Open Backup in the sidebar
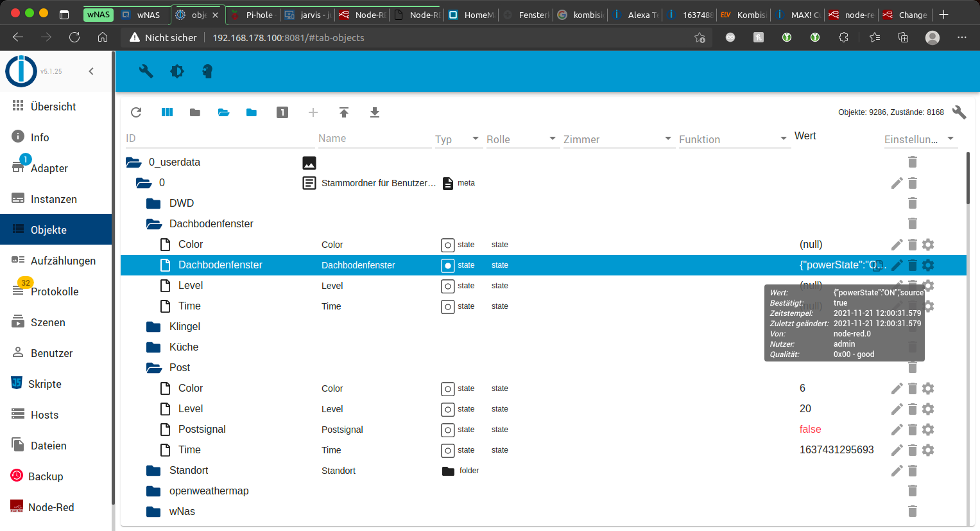Viewport: 980px width, 531px height. click(56, 476)
